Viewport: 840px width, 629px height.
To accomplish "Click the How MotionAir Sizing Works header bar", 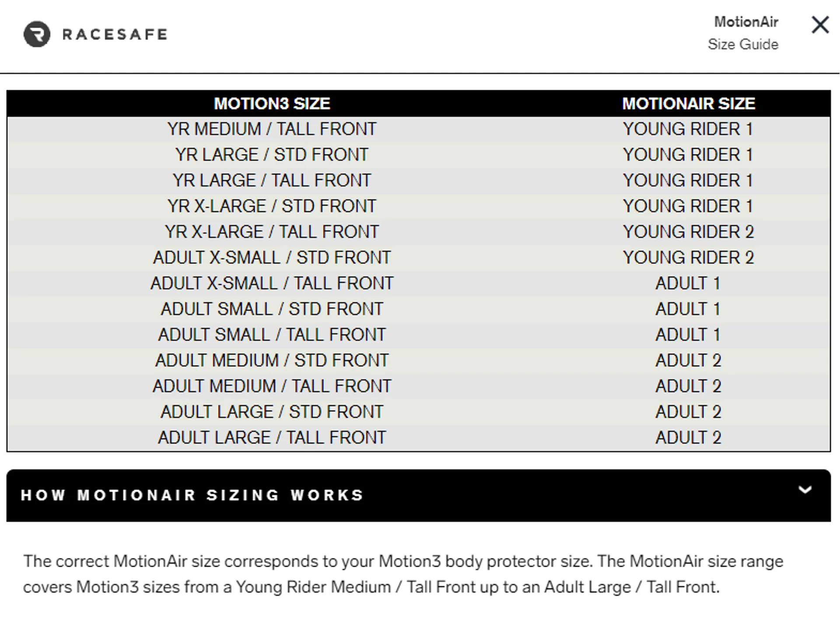I will pyautogui.click(x=418, y=495).
